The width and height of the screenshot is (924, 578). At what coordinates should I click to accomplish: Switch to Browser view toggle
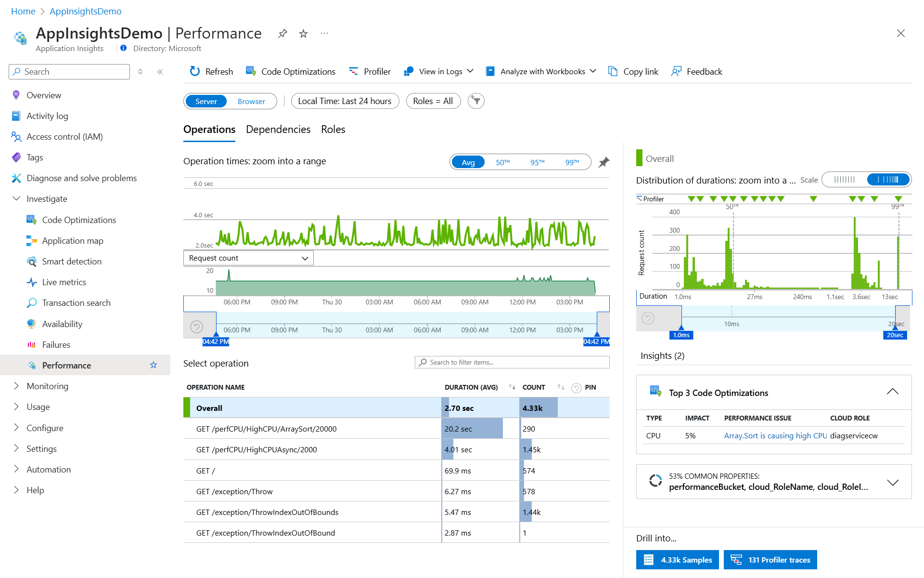(251, 101)
